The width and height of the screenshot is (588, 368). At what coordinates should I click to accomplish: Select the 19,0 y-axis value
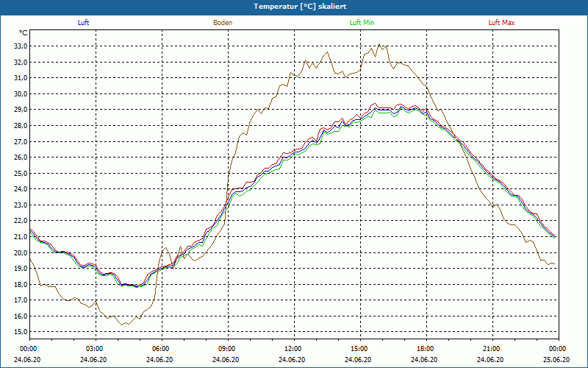tap(20, 269)
